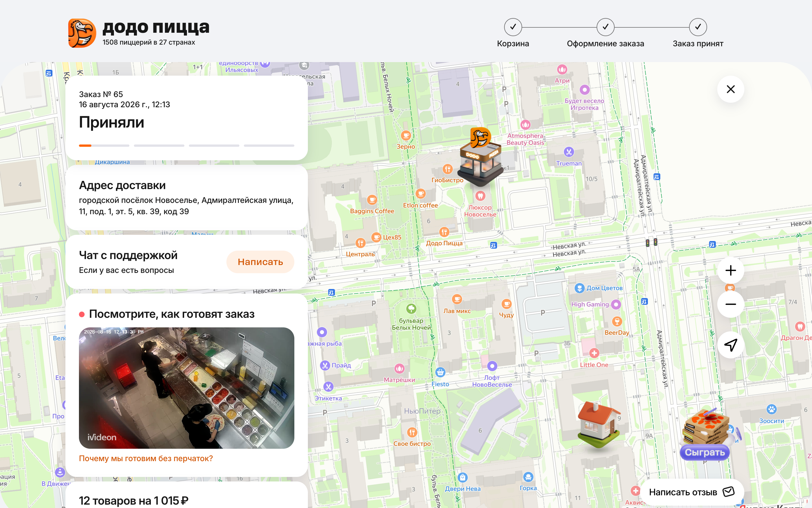Zoom in on the map with plus
This screenshot has width=812, height=508.
coord(731,270)
